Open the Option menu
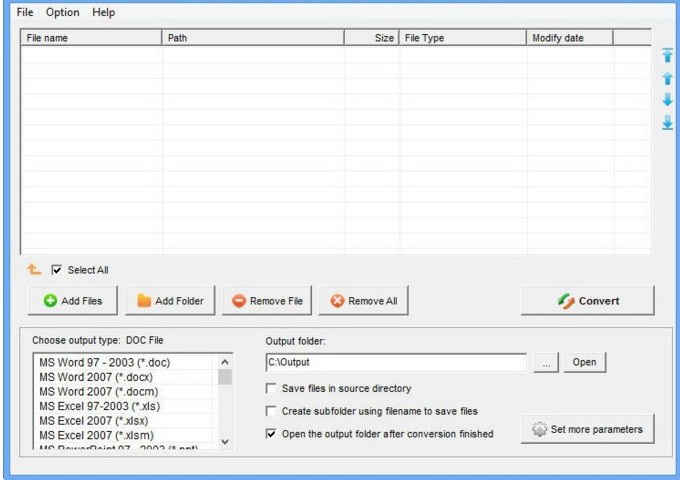The image size is (680, 480). pyautogui.click(x=62, y=12)
